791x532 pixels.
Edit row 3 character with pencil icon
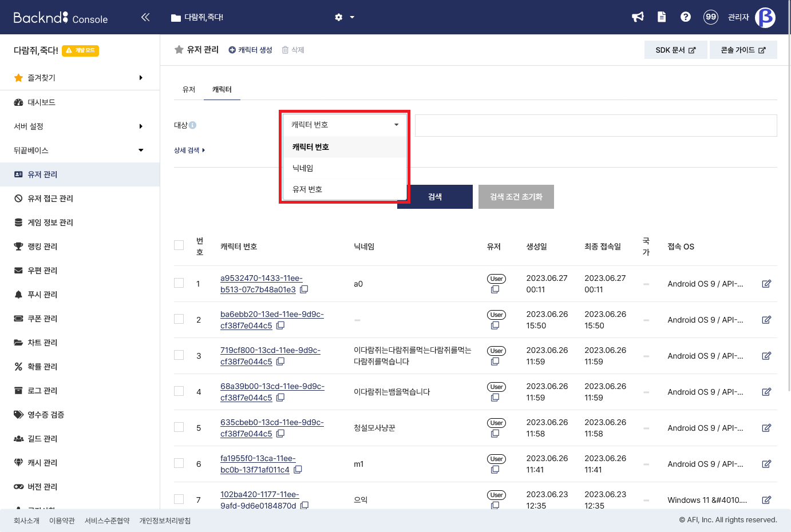tap(766, 356)
